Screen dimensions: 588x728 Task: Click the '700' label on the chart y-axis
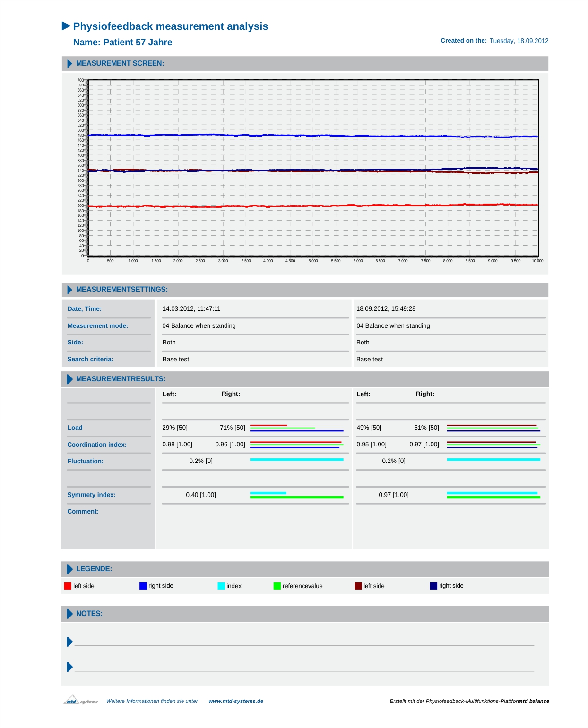[x=80, y=80]
